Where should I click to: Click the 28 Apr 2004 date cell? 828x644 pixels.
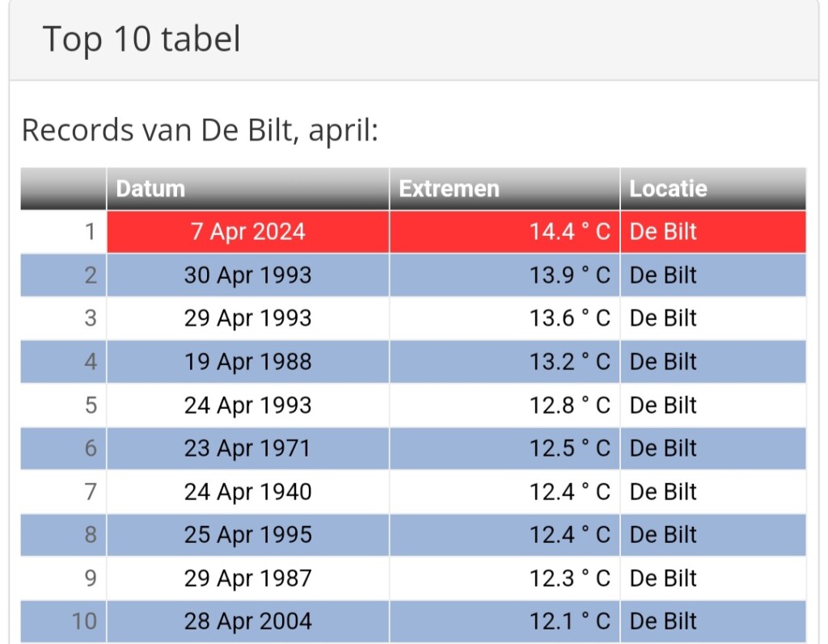tap(247, 622)
